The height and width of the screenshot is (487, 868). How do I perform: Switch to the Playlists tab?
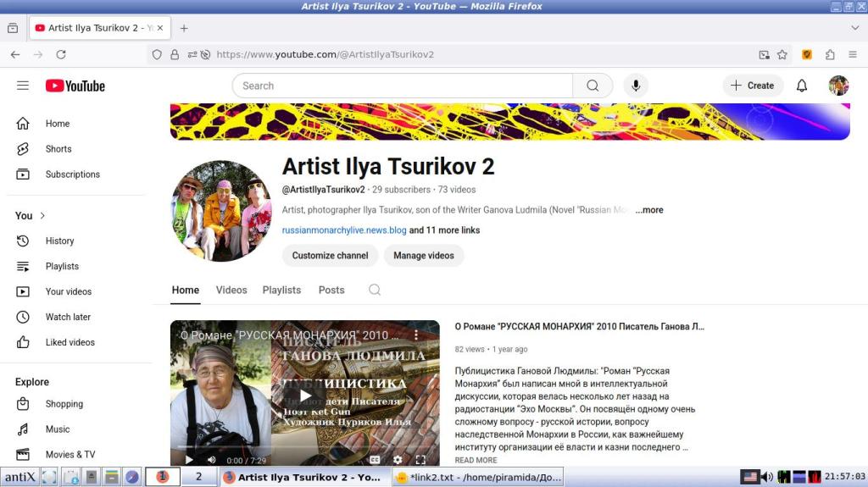tap(281, 290)
